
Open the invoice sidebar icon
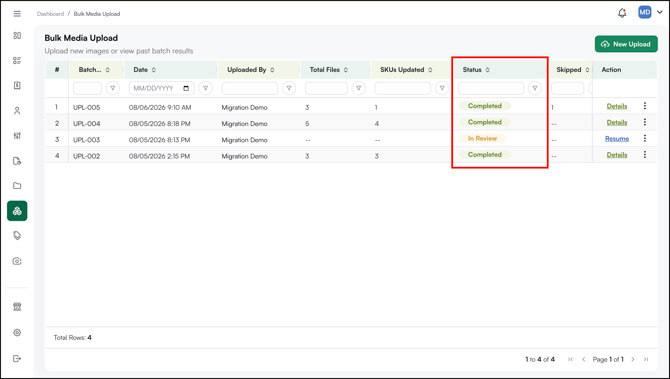[x=17, y=85]
